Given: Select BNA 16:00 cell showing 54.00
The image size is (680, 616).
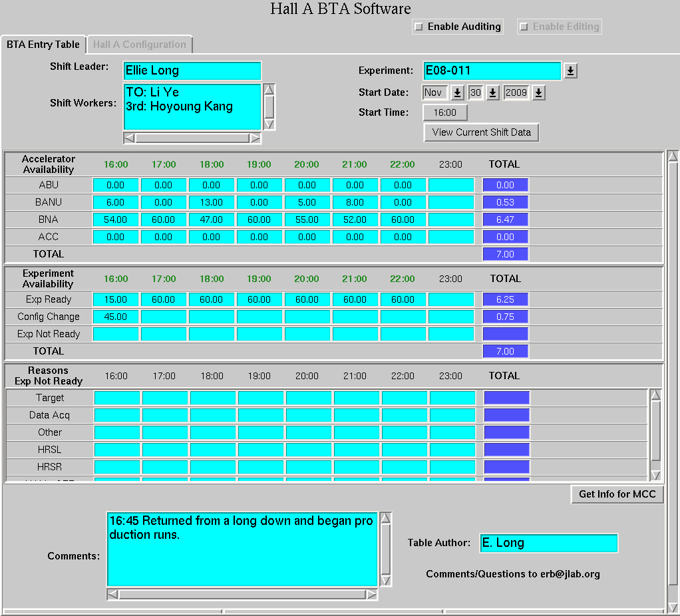Looking at the screenshot, I should pos(115,220).
